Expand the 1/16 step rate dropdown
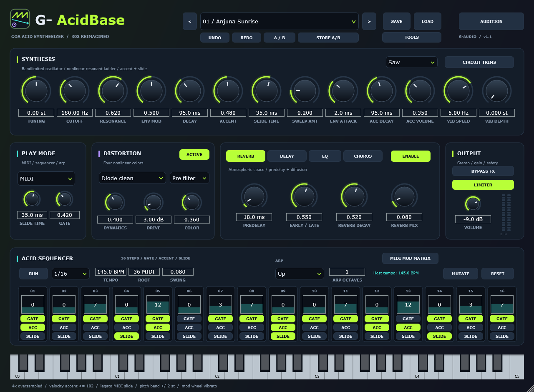The height and width of the screenshot is (392, 534). [71, 274]
